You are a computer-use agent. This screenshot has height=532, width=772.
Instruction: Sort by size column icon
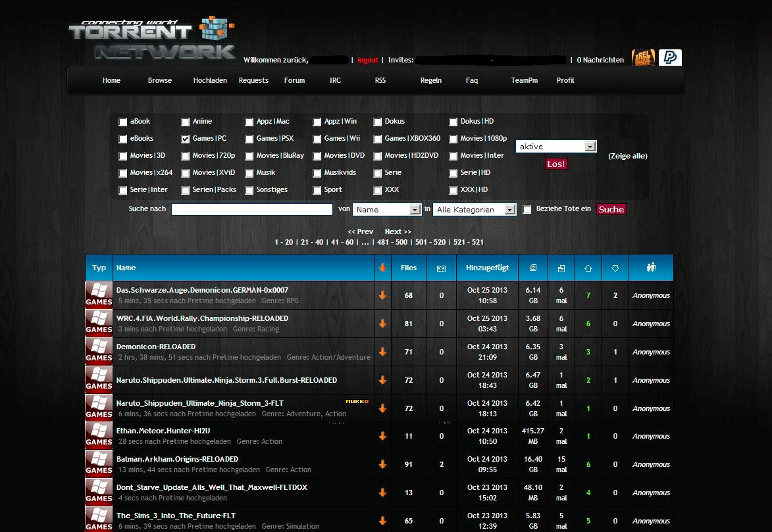pyautogui.click(x=532, y=268)
